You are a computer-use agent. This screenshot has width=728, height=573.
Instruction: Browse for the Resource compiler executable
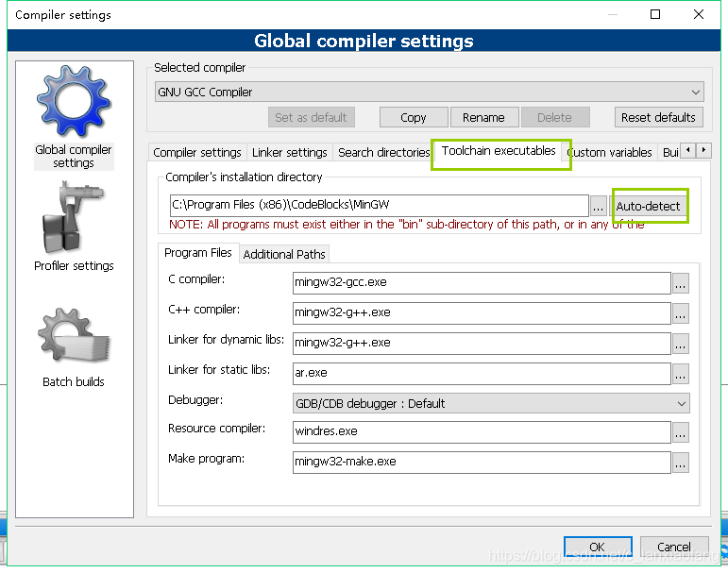tap(681, 432)
